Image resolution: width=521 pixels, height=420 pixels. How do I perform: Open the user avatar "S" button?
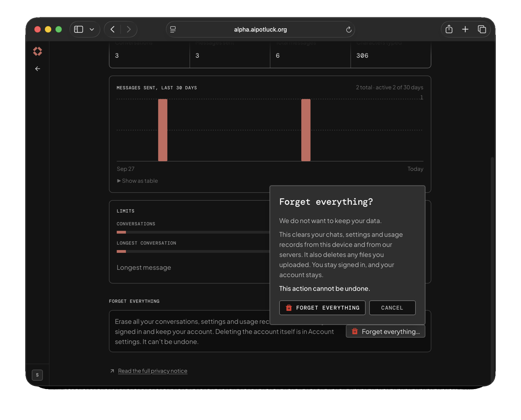click(x=37, y=375)
